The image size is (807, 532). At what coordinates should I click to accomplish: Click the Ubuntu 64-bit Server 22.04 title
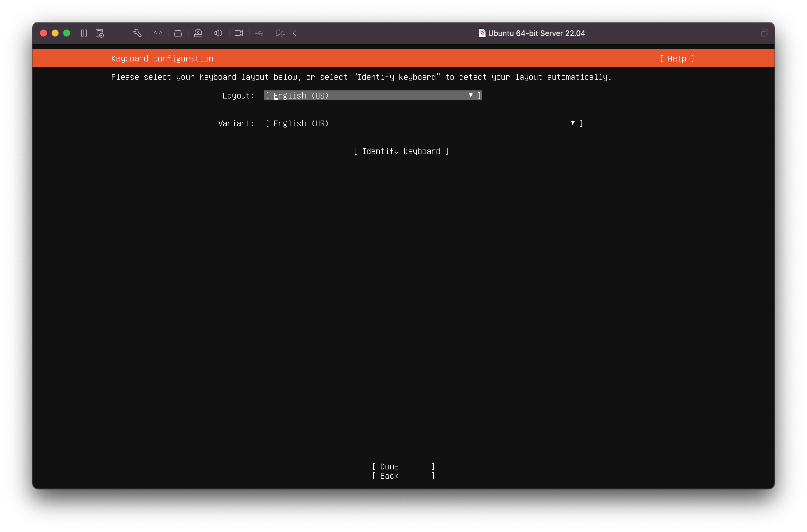point(536,33)
